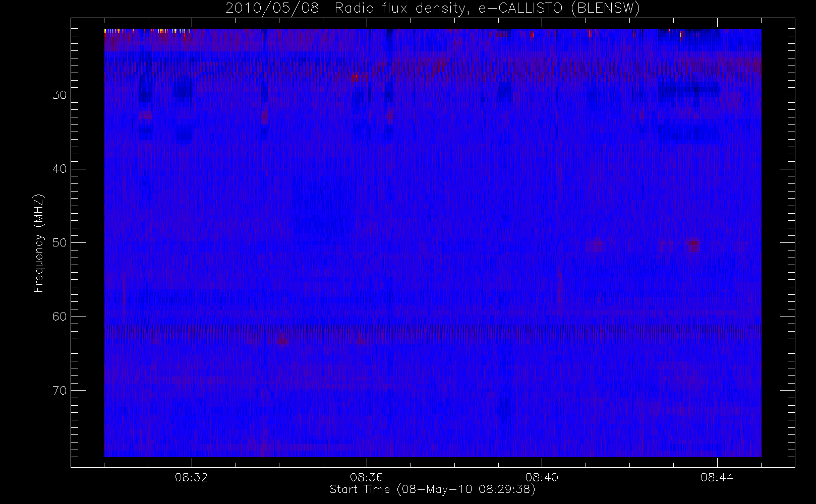Click the '08:40' time tick label

tap(542, 477)
